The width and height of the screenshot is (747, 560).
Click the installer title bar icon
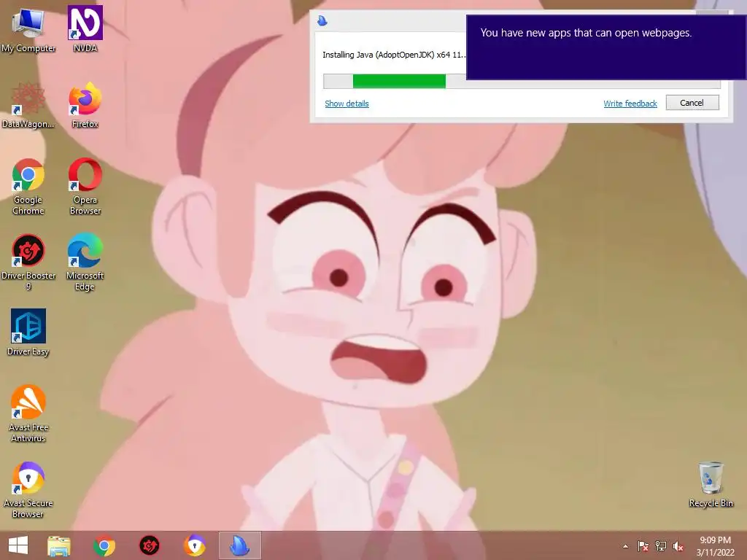(322, 20)
